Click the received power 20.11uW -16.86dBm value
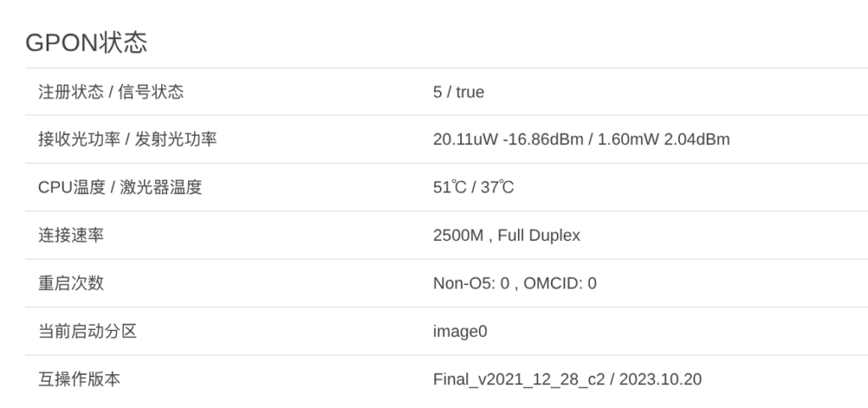Image resolution: width=868 pixels, height=408 pixels. (x=508, y=139)
